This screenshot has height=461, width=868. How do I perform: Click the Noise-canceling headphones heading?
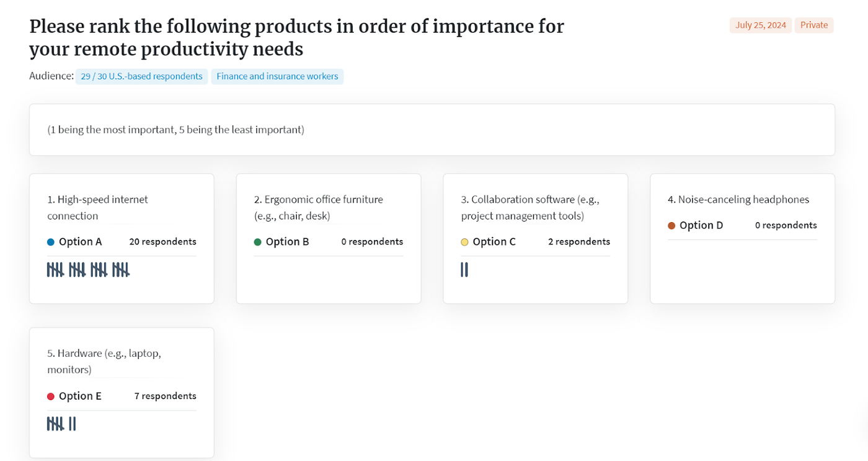point(738,199)
